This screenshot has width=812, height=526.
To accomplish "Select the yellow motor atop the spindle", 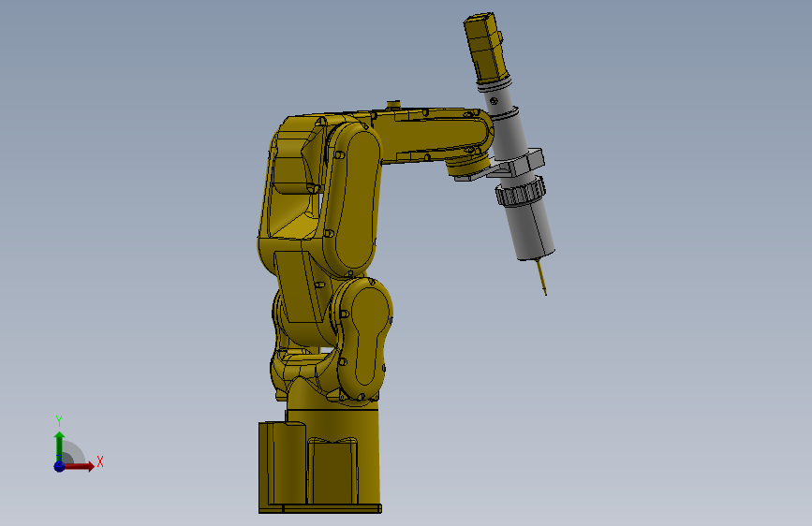I will (485, 48).
